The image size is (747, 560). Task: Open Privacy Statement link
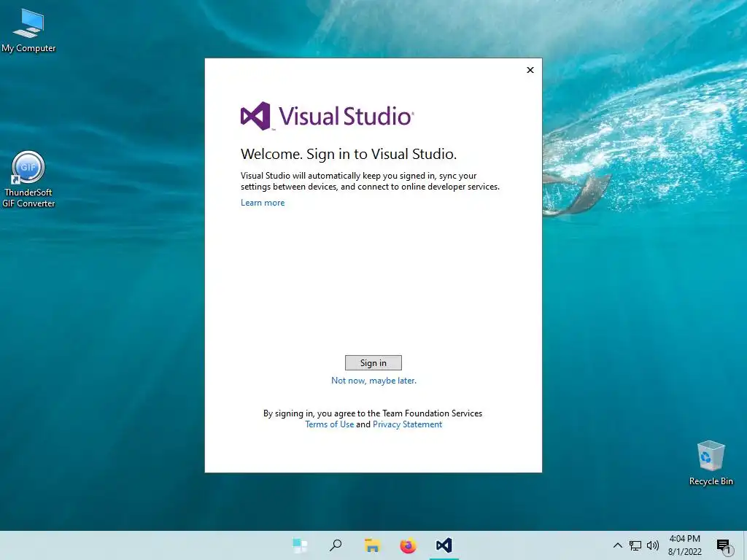[407, 424]
